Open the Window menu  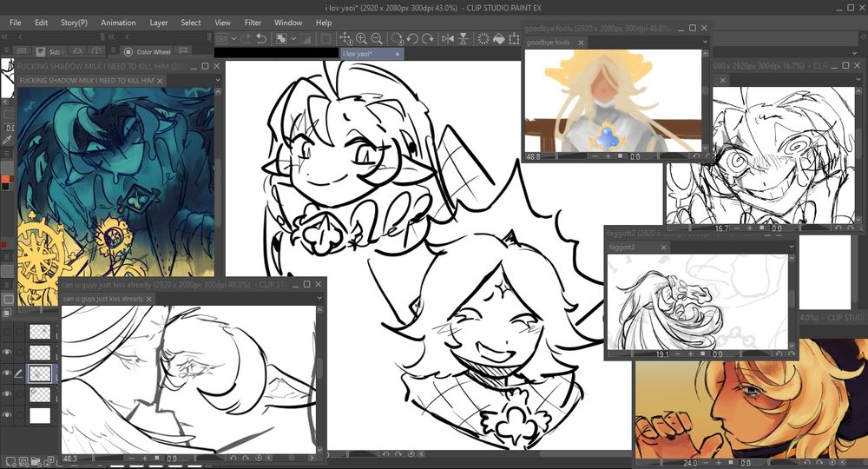288,23
